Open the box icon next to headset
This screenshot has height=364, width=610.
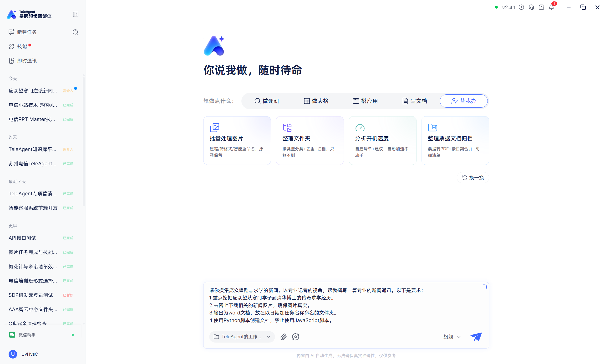coord(541,7)
